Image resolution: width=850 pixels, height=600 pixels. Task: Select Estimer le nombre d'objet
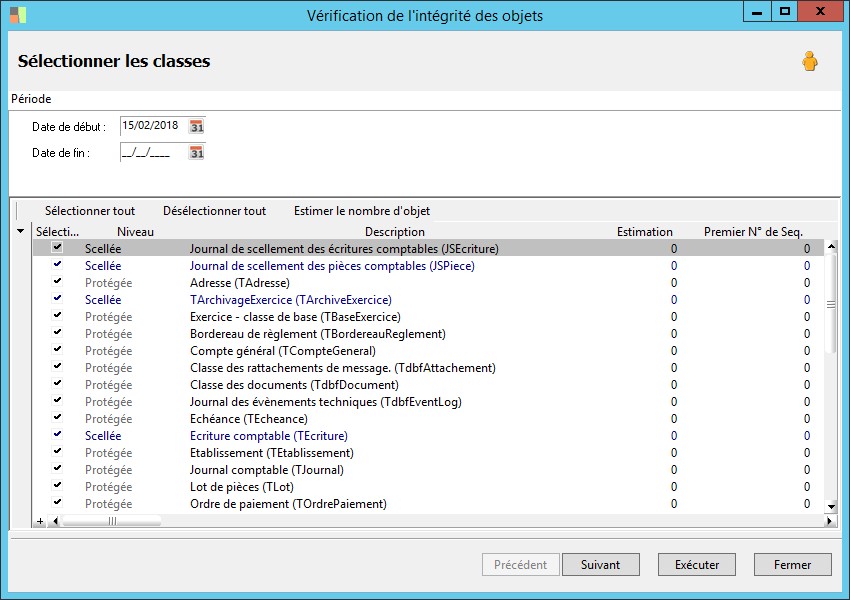pyautogui.click(x=362, y=211)
